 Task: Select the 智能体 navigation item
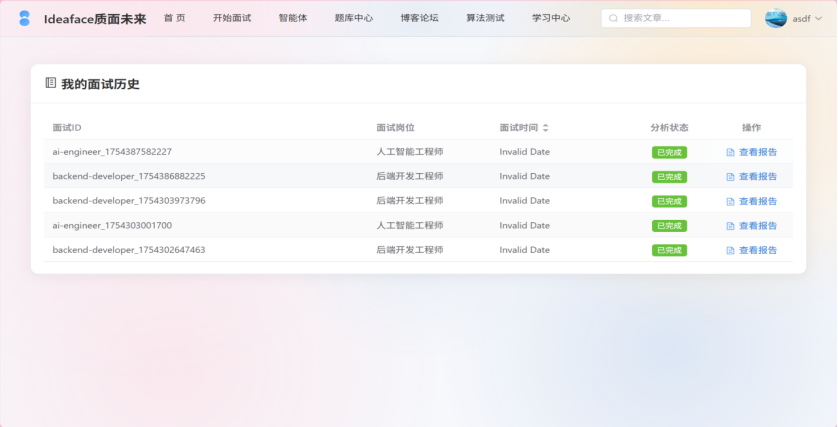[x=292, y=18]
